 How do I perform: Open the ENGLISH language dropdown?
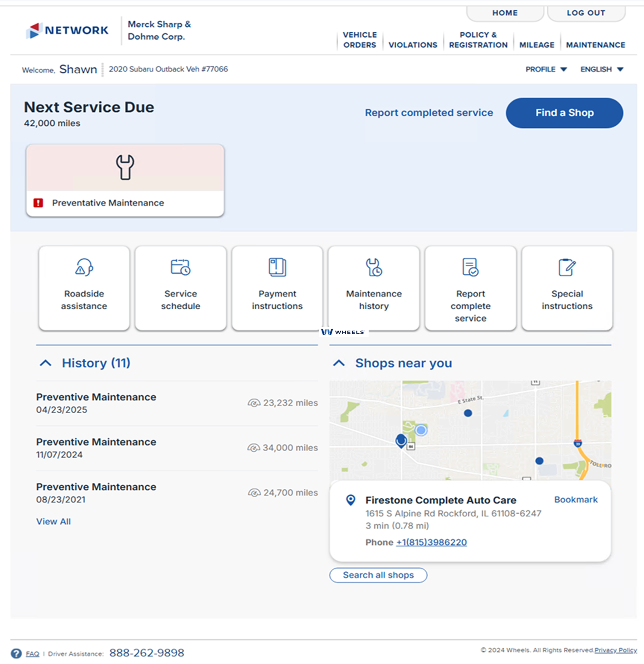pyautogui.click(x=601, y=69)
